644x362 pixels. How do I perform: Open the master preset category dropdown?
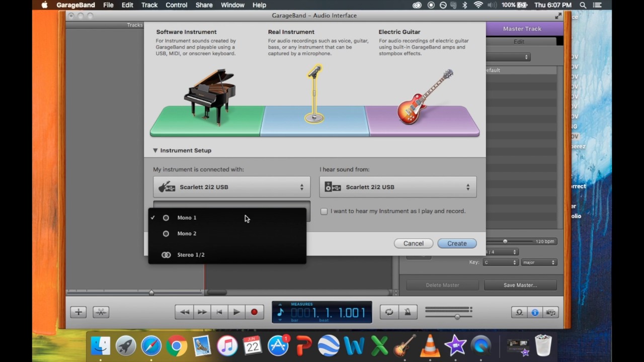click(x=508, y=57)
